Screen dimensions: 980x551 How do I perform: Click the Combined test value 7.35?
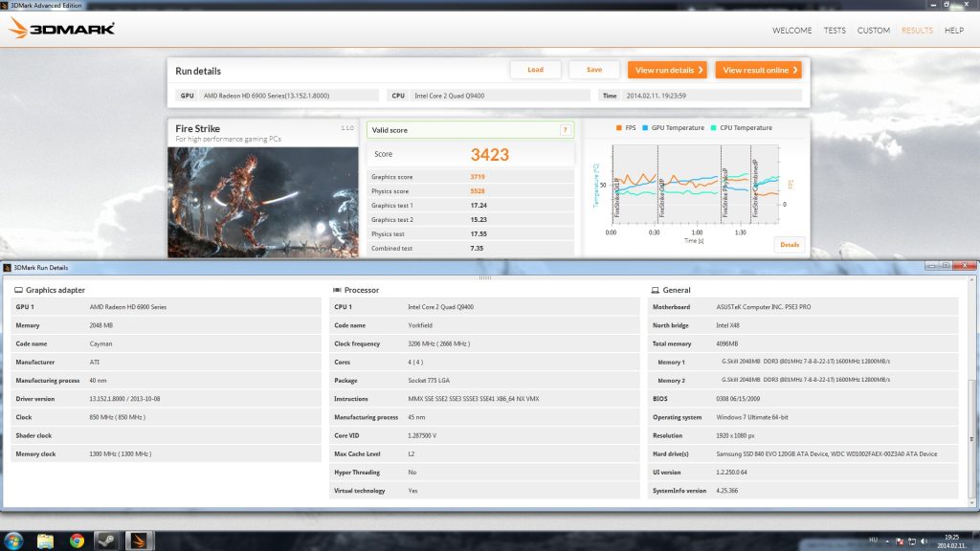(477, 248)
